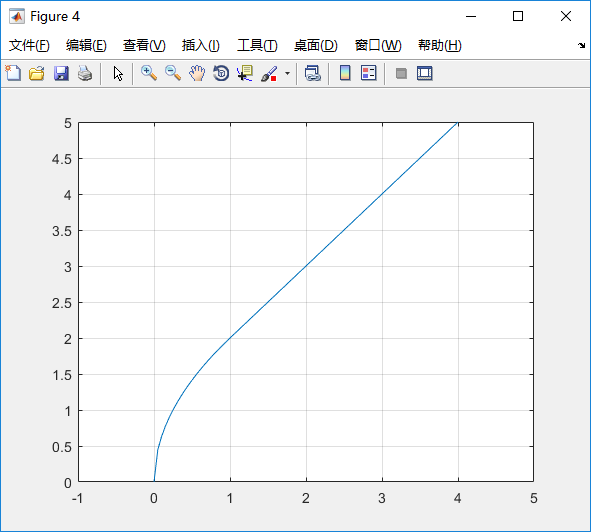Image resolution: width=591 pixels, height=532 pixels.
Task: Expand the Brush tool dropdown arrow
Action: [x=287, y=74]
